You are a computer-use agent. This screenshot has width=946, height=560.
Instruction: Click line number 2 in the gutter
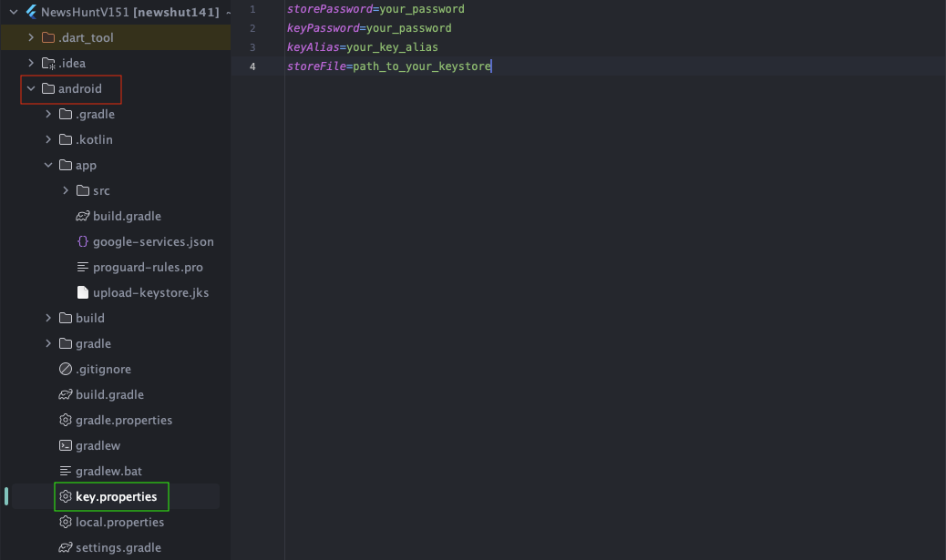point(252,28)
